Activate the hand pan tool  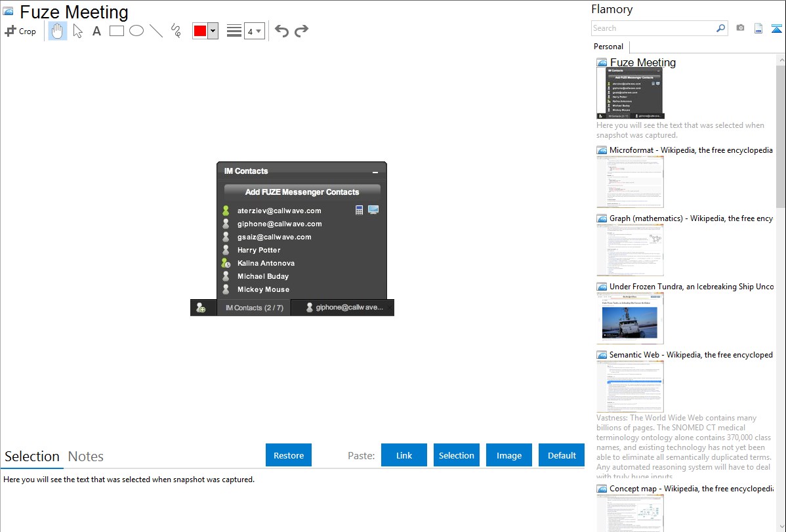tap(58, 31)
